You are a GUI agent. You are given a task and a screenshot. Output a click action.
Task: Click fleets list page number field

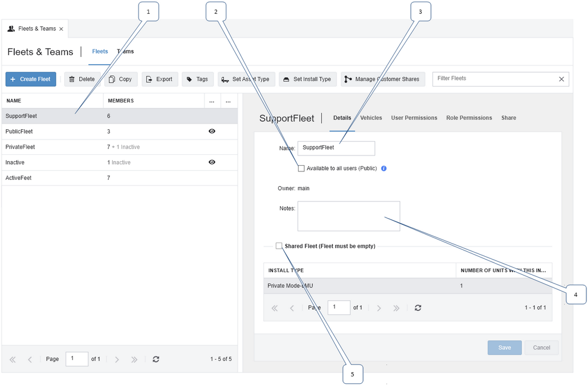[x=77, y=359]
